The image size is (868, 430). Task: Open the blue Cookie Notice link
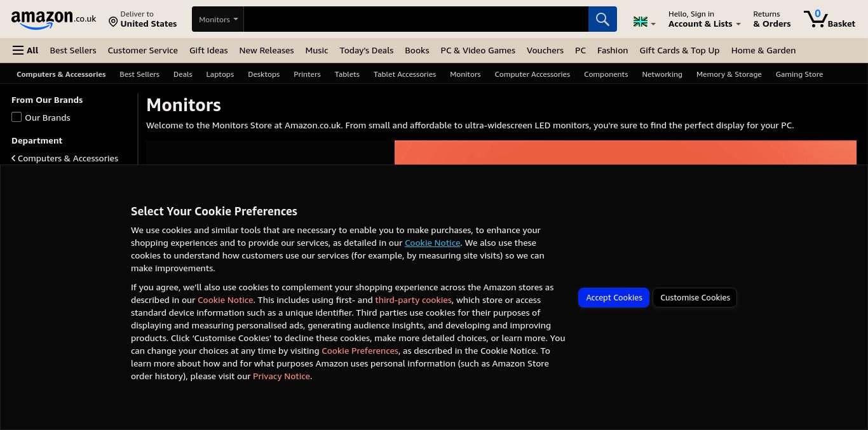432,243
